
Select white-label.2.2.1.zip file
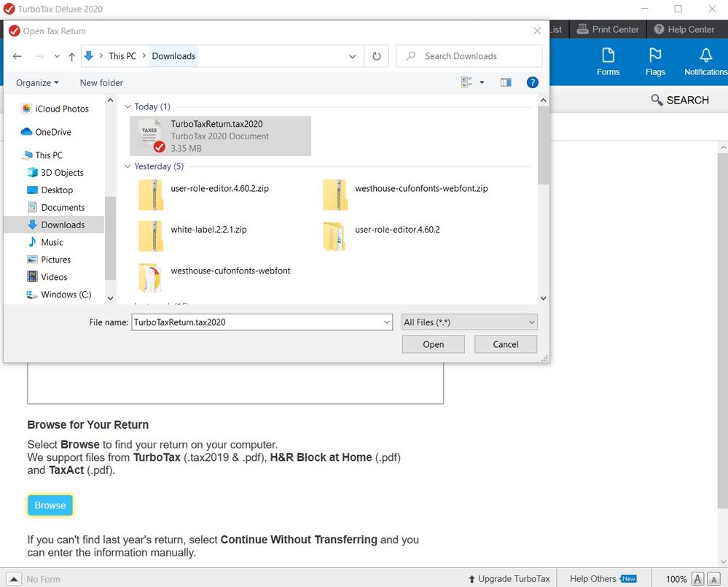192,236
